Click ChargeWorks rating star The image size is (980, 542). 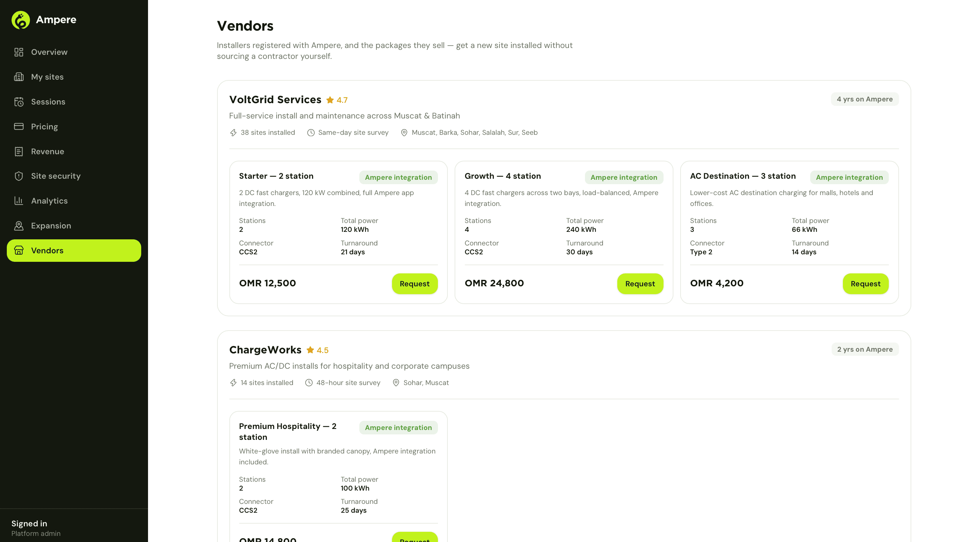coord(310,350)
